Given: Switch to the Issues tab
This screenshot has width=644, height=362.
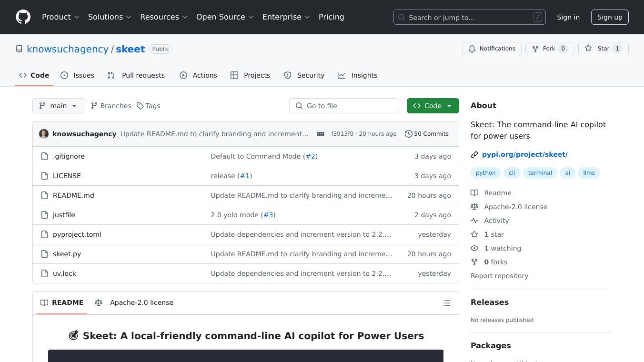Looking at the screenshot, I should 78,75.
